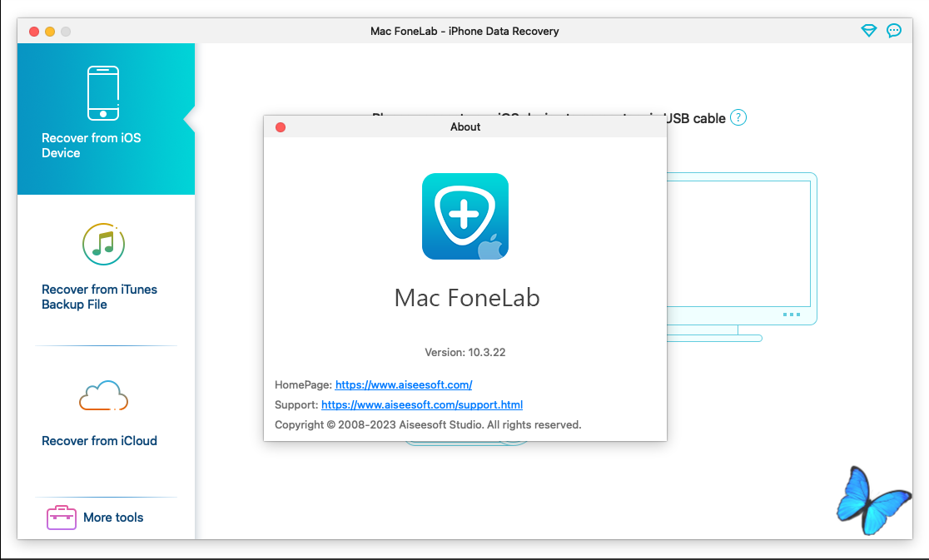Image resolution: width=929 pixels, height=560 pixels.
Task: Click the iTunes music note icon
Action: (x=103, y=244)
